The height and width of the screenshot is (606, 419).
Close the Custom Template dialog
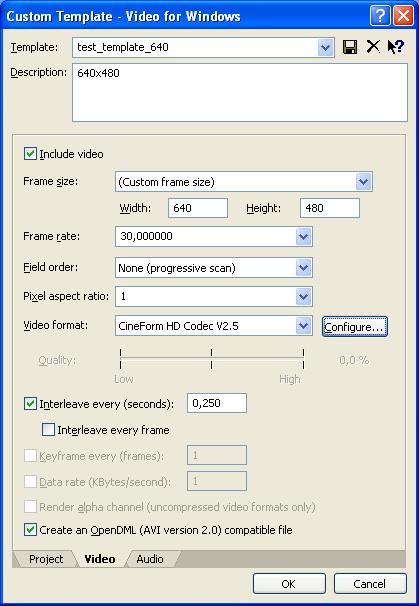(403, 16)
